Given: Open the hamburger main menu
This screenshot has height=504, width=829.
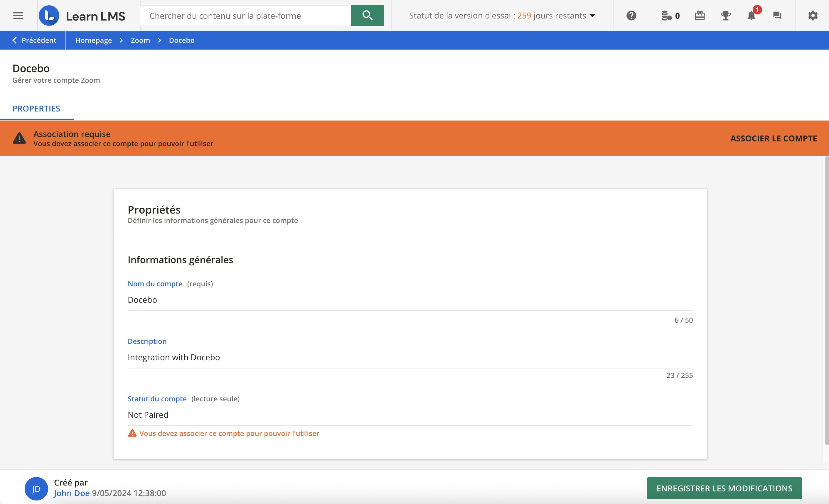Looking at the screenshot, I should click(x=18, y=16).
